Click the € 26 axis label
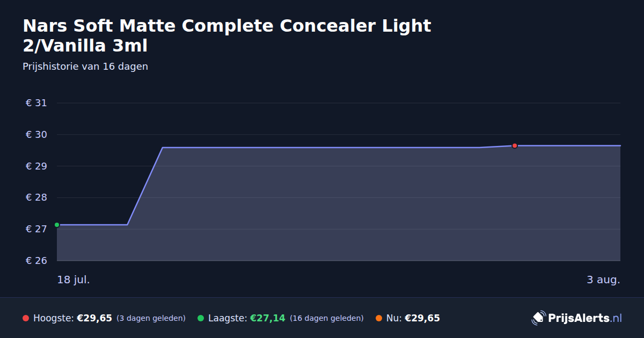This screenshot has height=338, width=644. [x=36, y=261]
